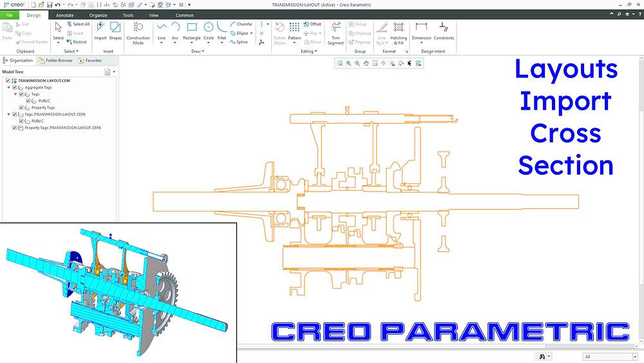Click the Undo arrow icon
This screenshot has height=363, width=644.
pyautogui.click(x=57, y=5)
